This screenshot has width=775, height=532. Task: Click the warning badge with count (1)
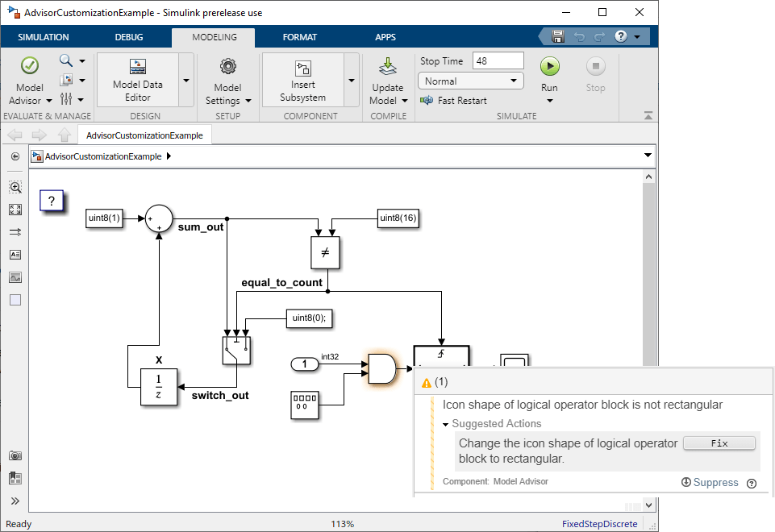point(435,382)
